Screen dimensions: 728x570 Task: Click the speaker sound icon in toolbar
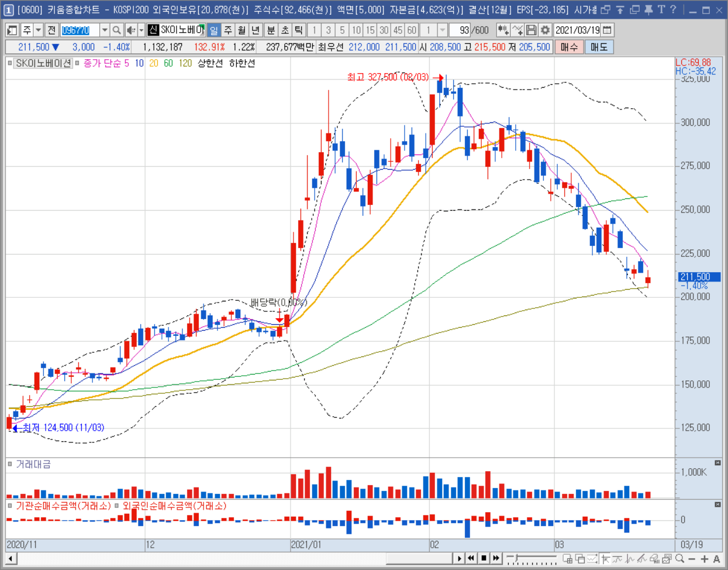(x=131, y=30)
